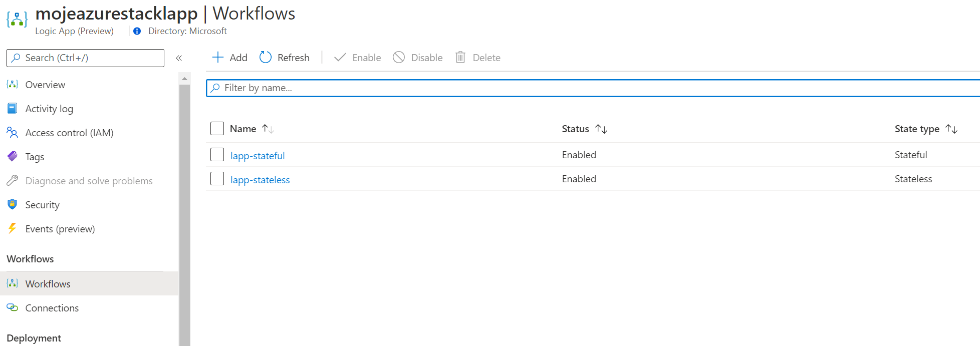Click the Tags icon in sidebar

(13, 157)
